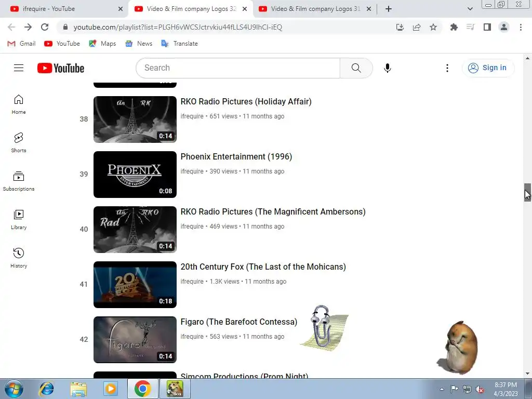Open ifrequire channel under Figaro video
The height and width of the screenshot is (399, 532).
pos(192,337)
